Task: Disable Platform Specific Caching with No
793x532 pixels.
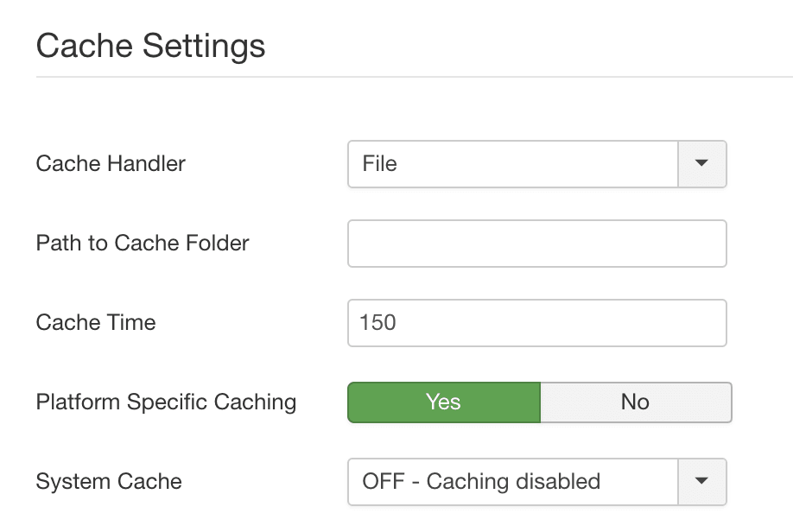Action: point(637,402)
